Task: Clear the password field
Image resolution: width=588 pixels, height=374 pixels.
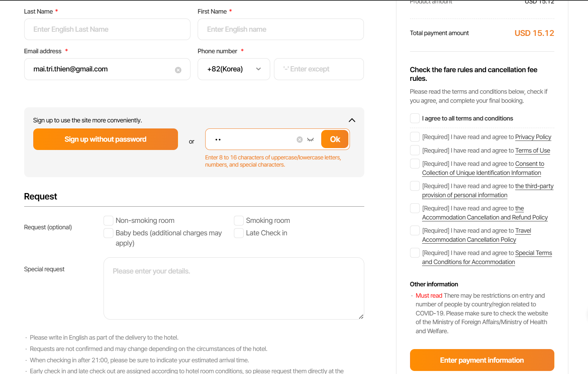Action: pyautogui.click(x=300, y=139)
